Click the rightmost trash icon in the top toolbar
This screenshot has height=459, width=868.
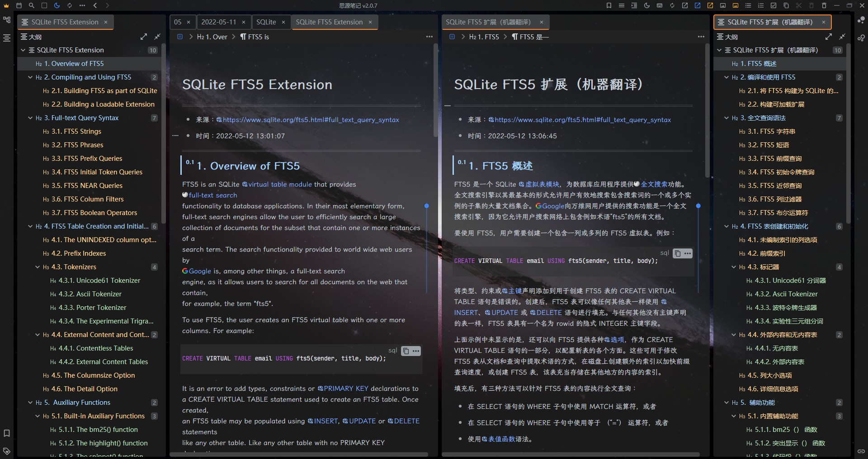pos(824,5)
